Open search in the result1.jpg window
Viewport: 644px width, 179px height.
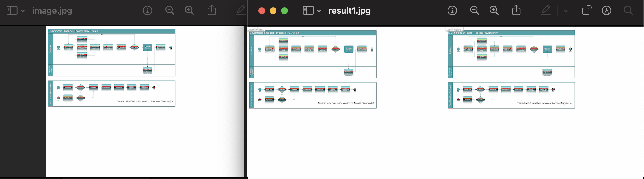pyautogui.click(x=628, y=11)
